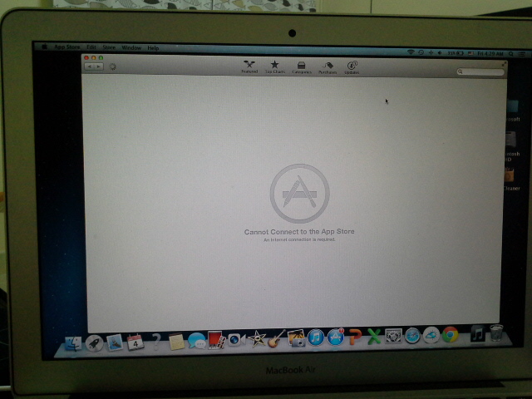Open Messages speech bubble icon in Dock
Screen dimensions: 532x399
tap(196, 340)
